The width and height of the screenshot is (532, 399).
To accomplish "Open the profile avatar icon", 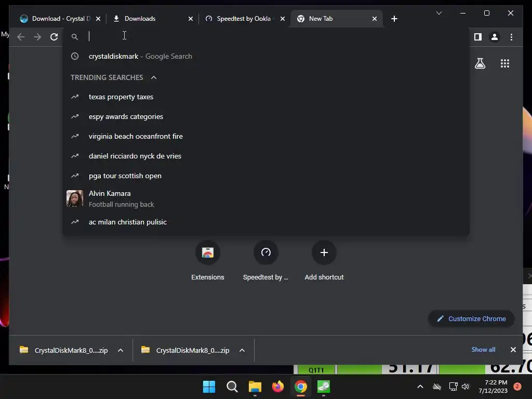I will 495,37.
